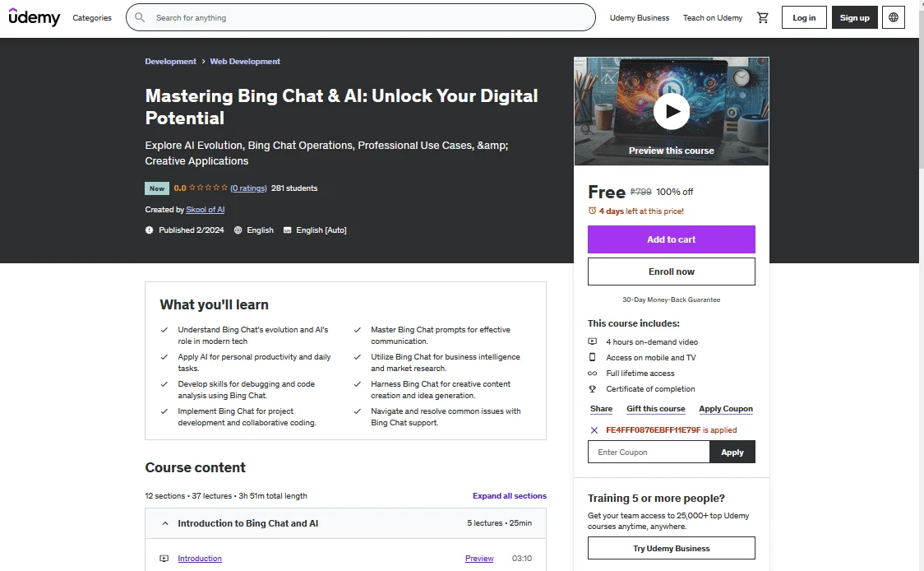Click the checkmark beside Understand Bing Chat's evolution
This screenshot has width=924, height=571.
pyautogui.click(x=164, y=330)
